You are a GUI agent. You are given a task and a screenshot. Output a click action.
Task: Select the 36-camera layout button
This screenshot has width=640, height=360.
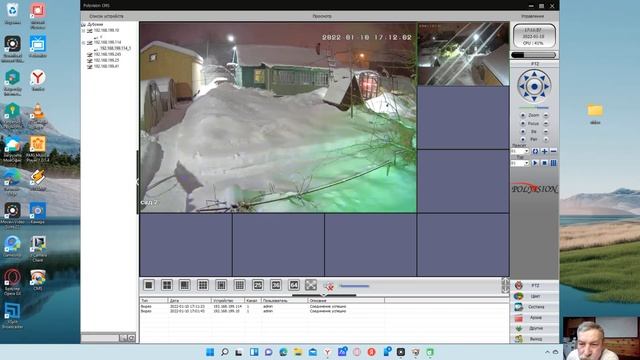click(x=276, y=285)
